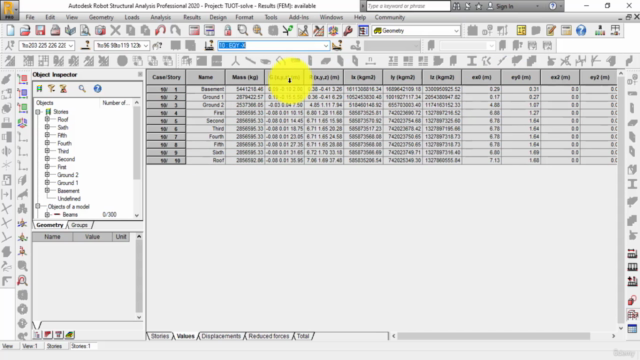Close the Object Inspector panel
The width and height of the screenshot is (640, 360).
[x=140, y=74]
